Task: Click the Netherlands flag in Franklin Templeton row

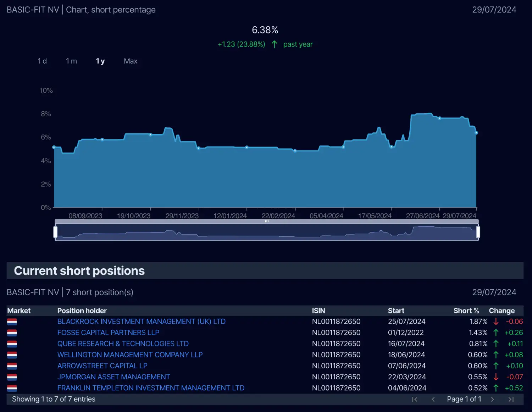Action: [x=12, y=388]
